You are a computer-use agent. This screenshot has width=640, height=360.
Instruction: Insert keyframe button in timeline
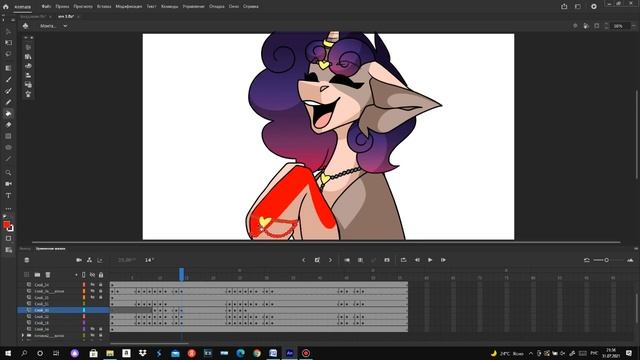point(317,260)
